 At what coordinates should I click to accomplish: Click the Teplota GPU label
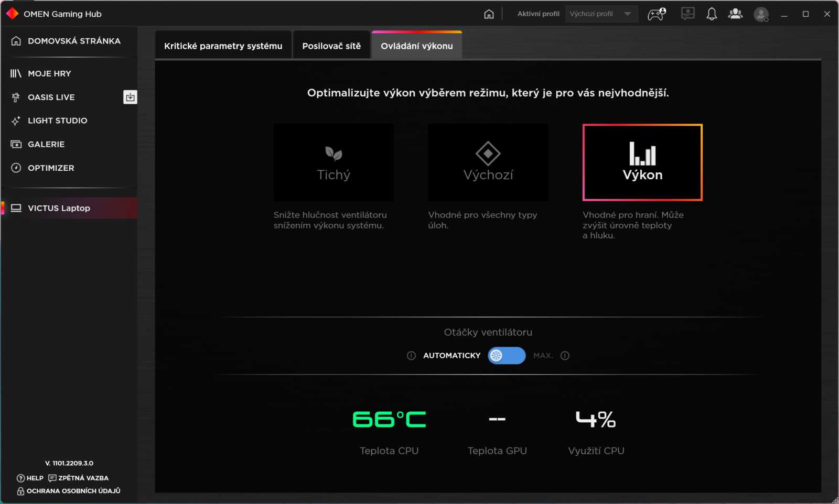(497, 451)
